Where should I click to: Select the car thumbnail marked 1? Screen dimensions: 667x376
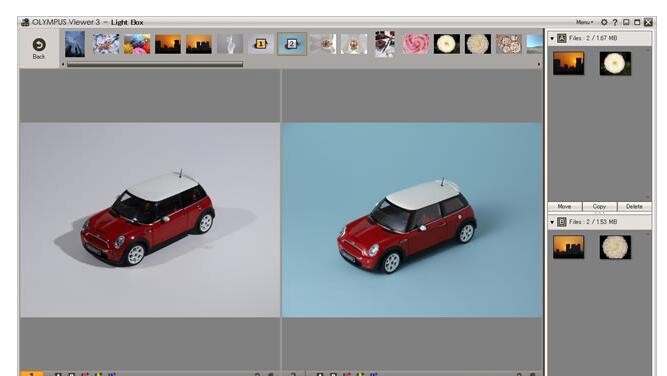click(261, 44)
